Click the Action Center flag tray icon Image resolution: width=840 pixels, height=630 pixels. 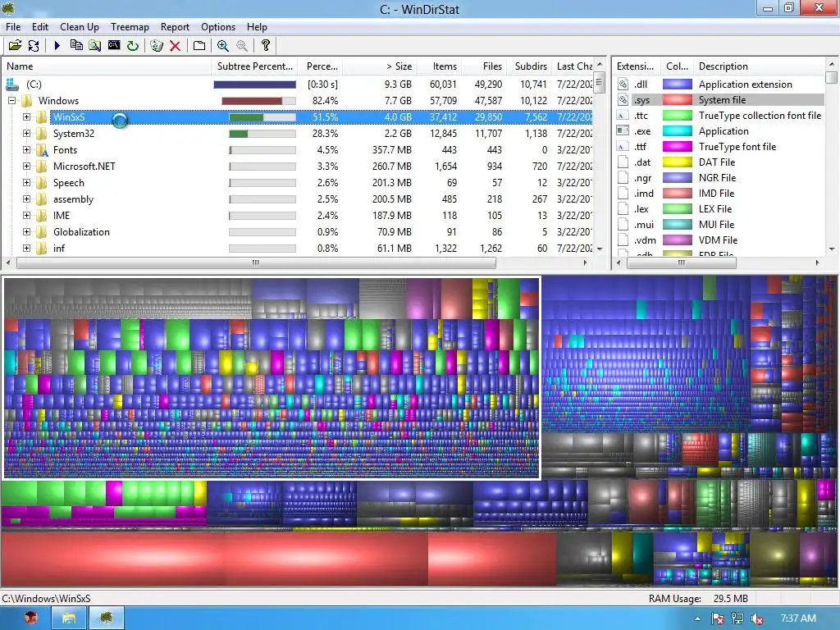(717, 619)
